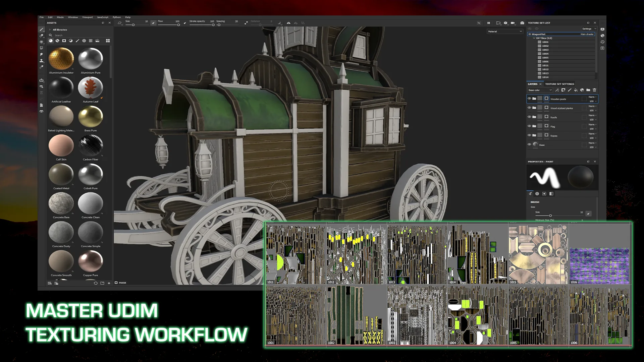Add a fill layer in Layers panel
Viewport: 644px width, 362px height.
(x=576, y=90)
